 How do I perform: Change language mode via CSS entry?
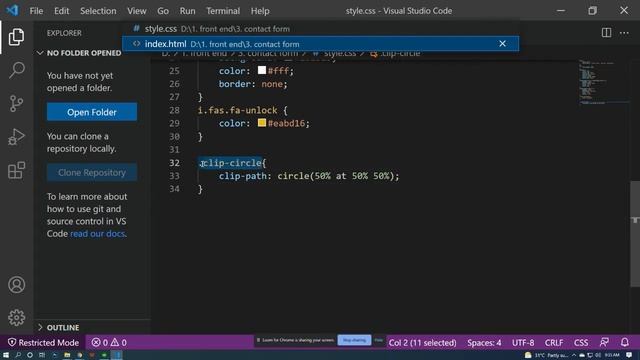[581, 342]
